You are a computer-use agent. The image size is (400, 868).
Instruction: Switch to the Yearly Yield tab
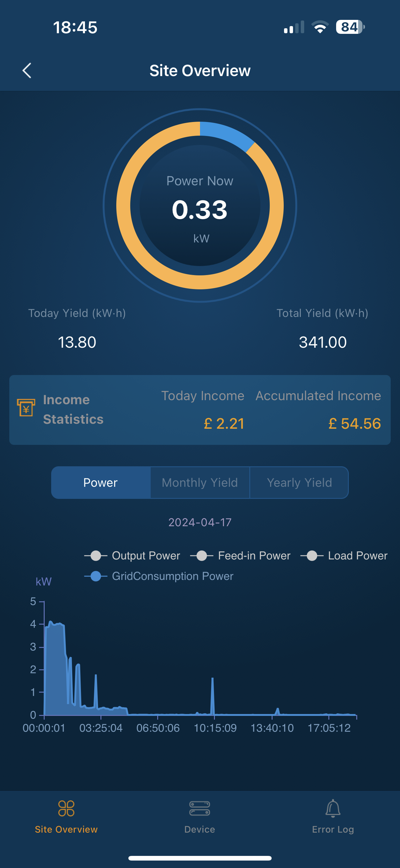pyautogui.click(x=299, y=482)
